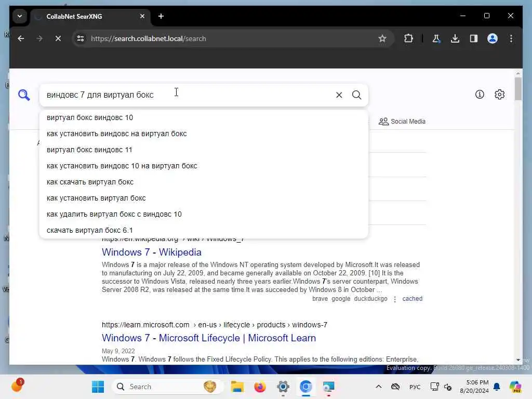Viewport: 532px width, 399px height.
Task: Select как удалить виртуал бокс с виндовс 10
Action: 204,215
